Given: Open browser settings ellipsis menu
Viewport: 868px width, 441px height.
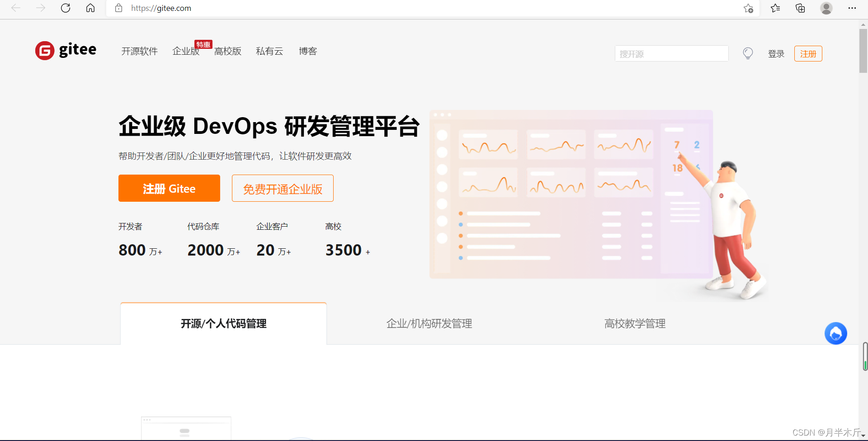Looking at the screenshot, I should pos(852,8).
